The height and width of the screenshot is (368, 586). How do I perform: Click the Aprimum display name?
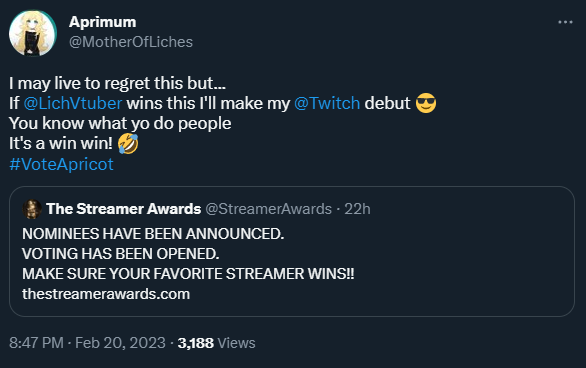click(x=102, y=22)
